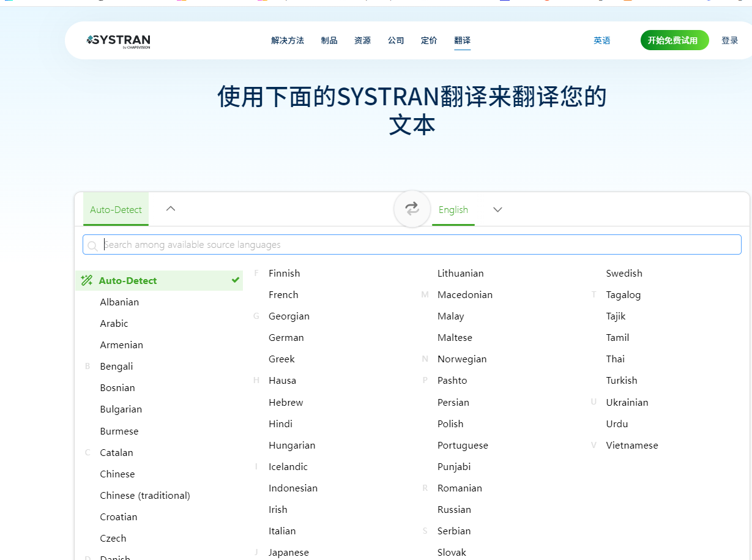Select Arabic as source language

coord(114,323)
